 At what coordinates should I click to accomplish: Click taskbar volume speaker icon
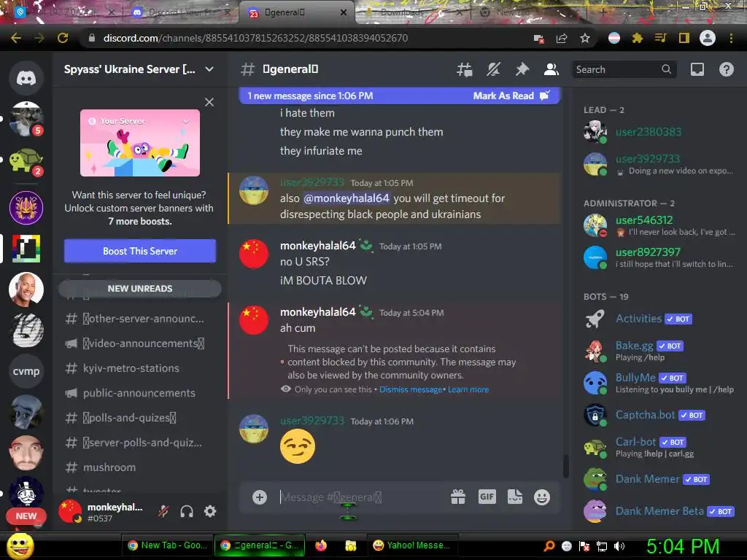[619, 546]
